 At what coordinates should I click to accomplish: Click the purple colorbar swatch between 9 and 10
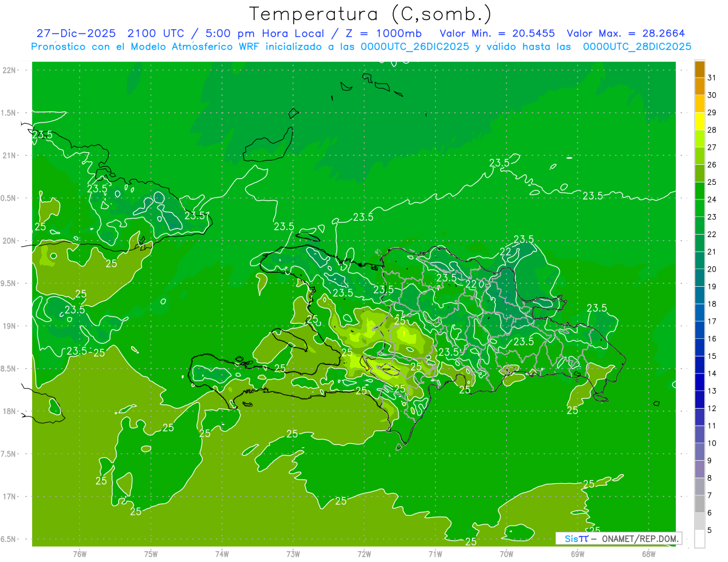[699, 452]
